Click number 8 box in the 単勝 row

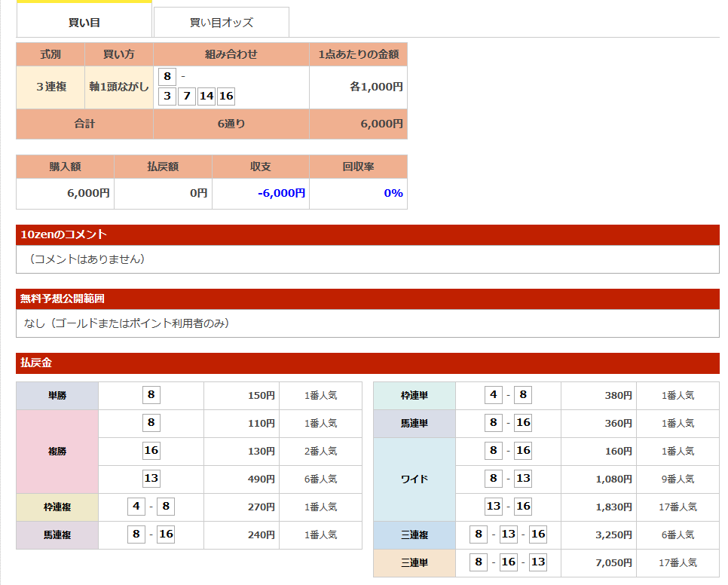(151, 395)
